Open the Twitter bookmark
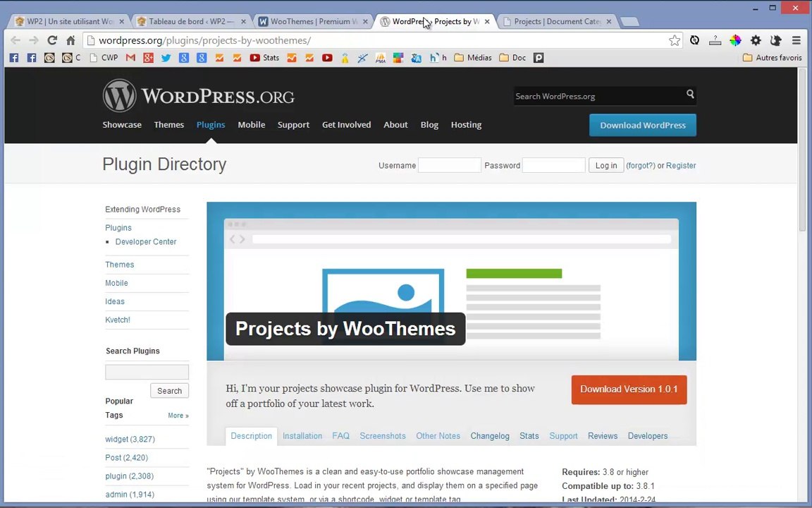The height and width of the screenshot is (508, 812). (166, 58)
